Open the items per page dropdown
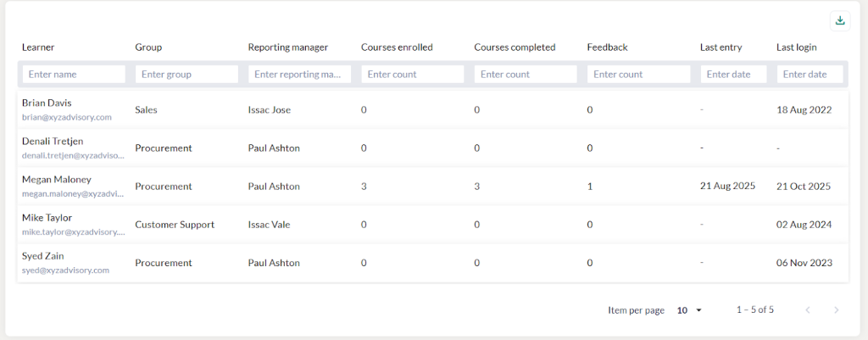This screenshot has height=340, width=868. 689,310
